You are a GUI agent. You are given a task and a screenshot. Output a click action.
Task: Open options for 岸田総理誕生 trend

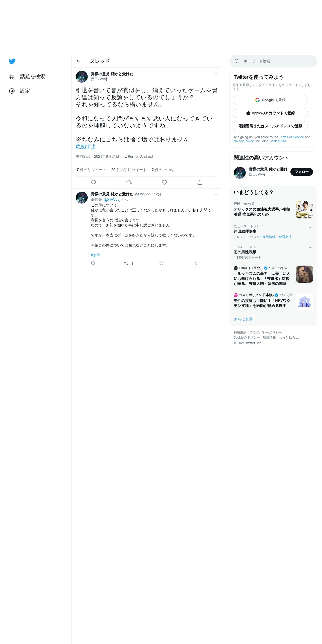[x=310, y=227]
